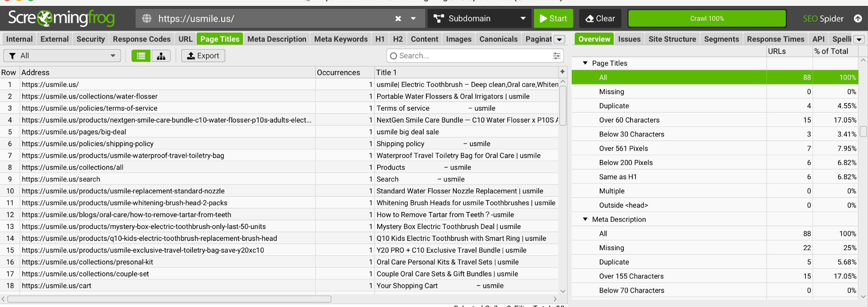Open the Site Structure tab
This screenshot has width=868, height=307.
tap(672, 39)
